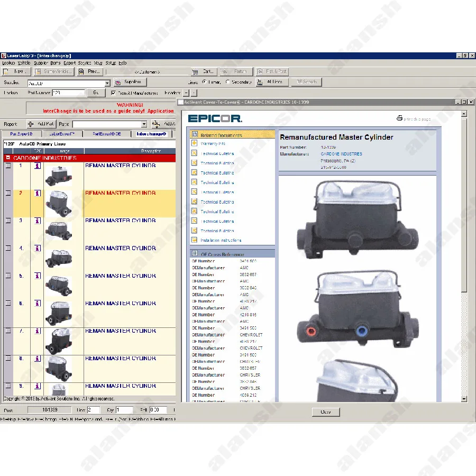Image resolution: width=476 pixels, height=476 pixels.
Task: Open the Supplier dropdown arrow
Action: [x=107, y=83]
